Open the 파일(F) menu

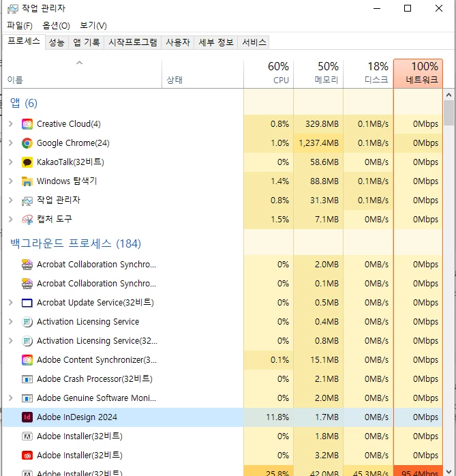tap(20, 25)
